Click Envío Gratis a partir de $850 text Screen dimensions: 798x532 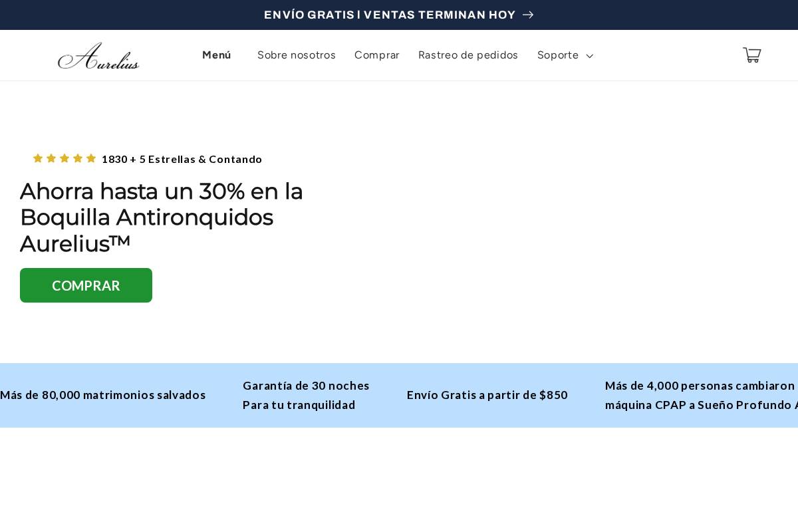tap(487, 395)
